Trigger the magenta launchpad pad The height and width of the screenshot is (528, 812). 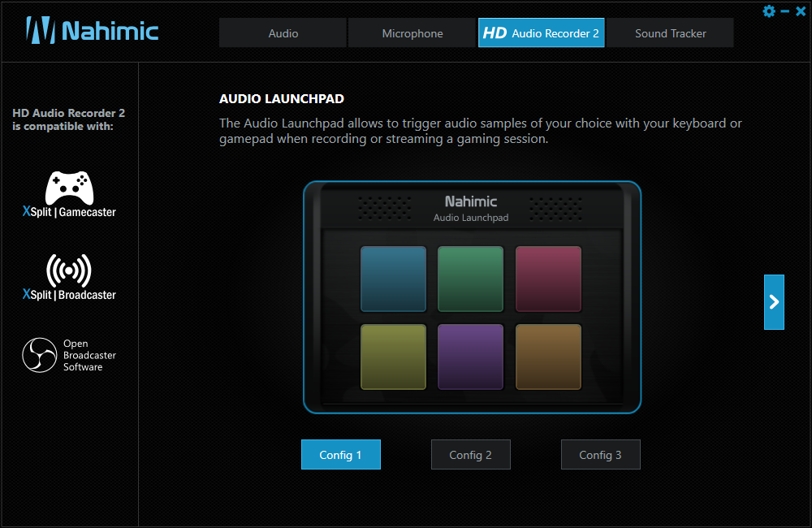[x=548, y=279]
